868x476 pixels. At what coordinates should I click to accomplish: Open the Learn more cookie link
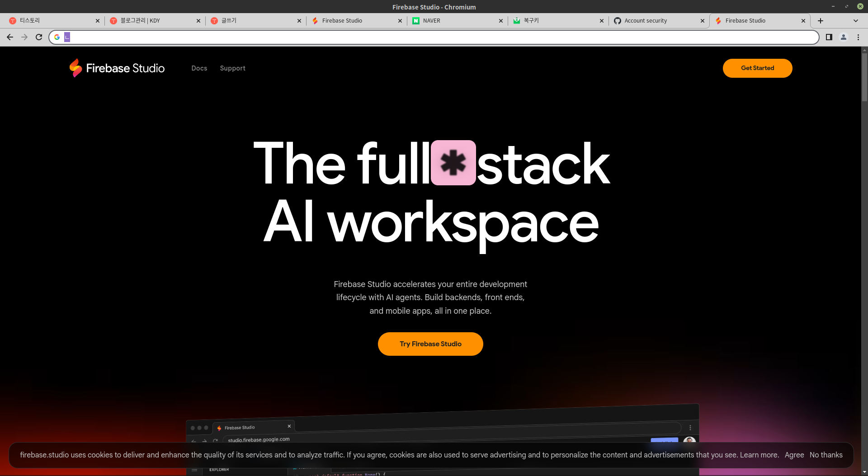759,455
